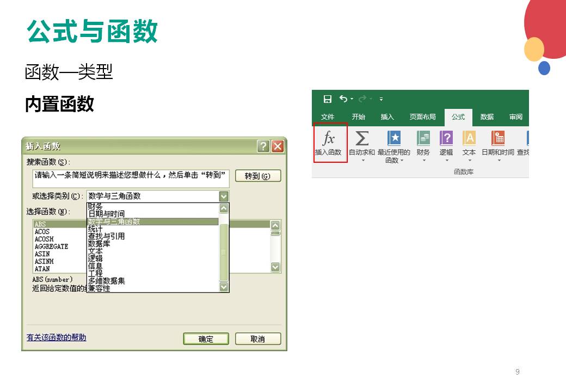Open the AutoSum sigma icon
This screenshot has width=566, height=392.
pos(361,138)
